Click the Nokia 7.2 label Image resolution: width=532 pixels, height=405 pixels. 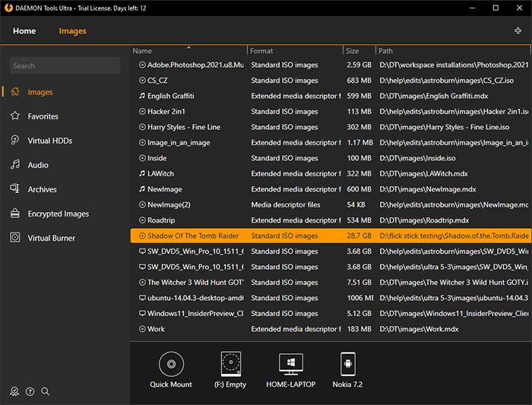(x=347, y=384)
